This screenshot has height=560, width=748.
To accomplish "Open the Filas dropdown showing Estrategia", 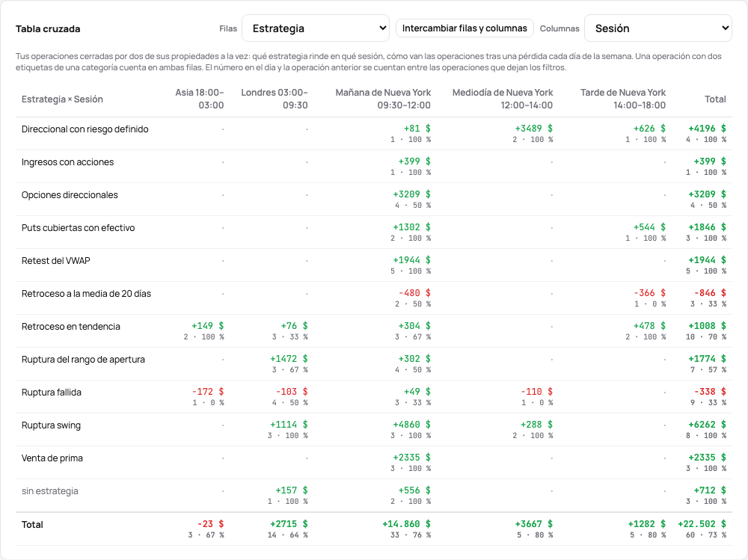I will pos(316,28).
